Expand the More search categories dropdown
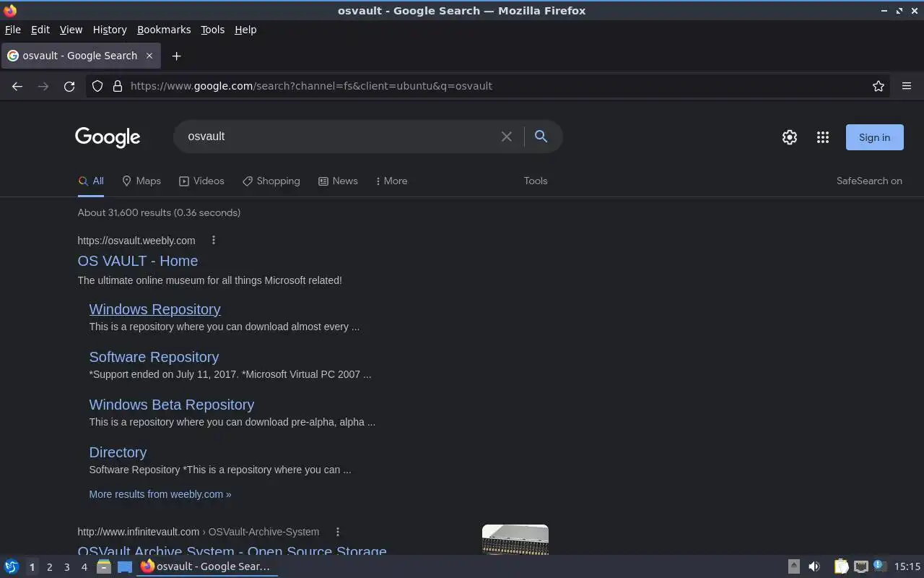Screen dimensions: 924x578 [x=391, y=181]
